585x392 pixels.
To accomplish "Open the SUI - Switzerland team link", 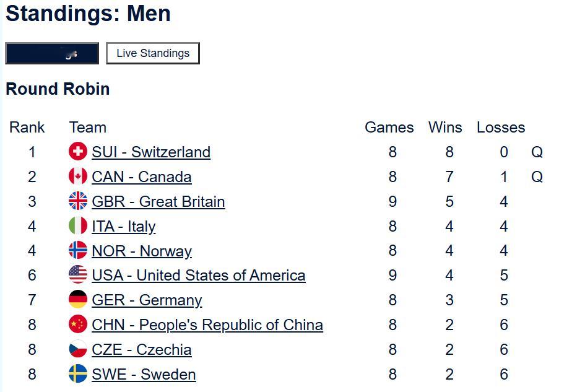I will (x=151, y=152).
